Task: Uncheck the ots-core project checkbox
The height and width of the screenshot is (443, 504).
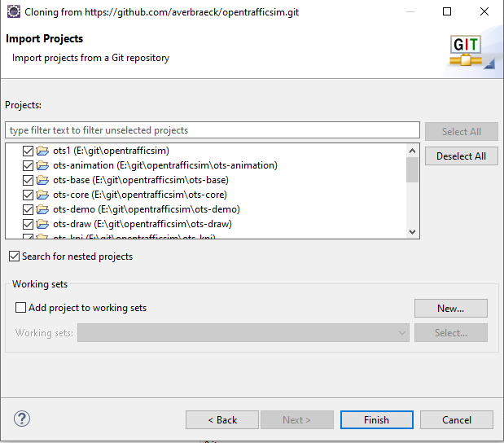Action: (28, 195)
